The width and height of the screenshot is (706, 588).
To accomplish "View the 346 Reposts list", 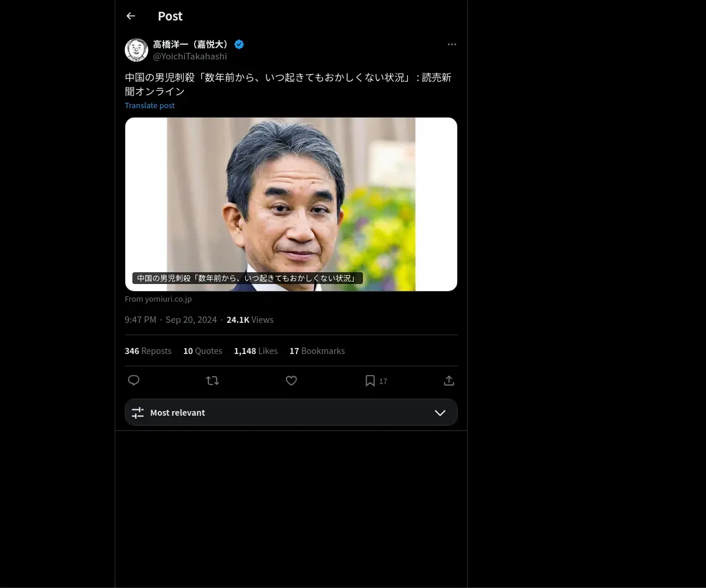I will (x=148, y=350).
